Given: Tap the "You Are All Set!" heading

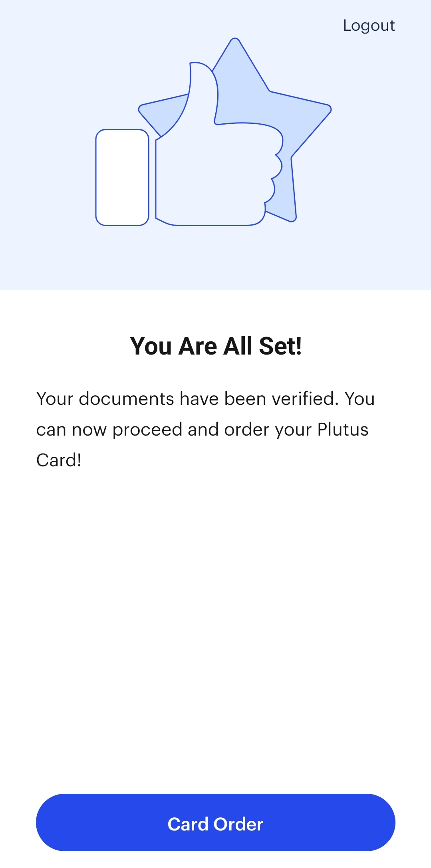Looking at the screenshot, I should point(216,346).
